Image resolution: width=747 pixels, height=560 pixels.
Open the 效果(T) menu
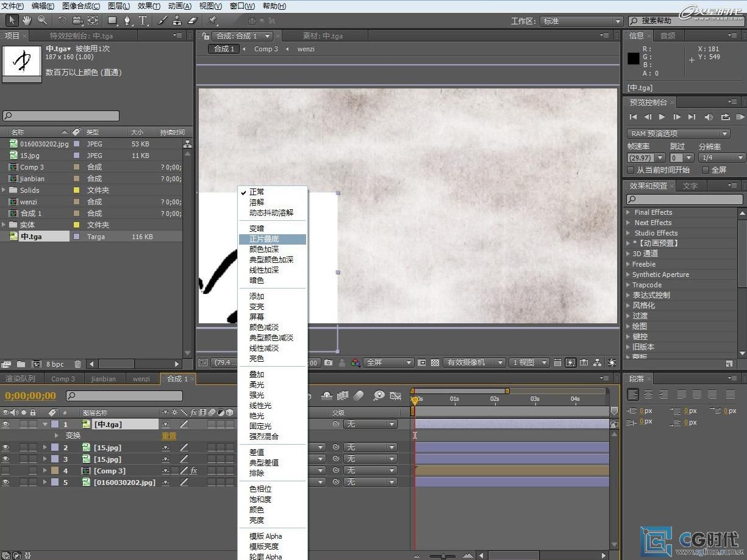click(x=149, y=6)
